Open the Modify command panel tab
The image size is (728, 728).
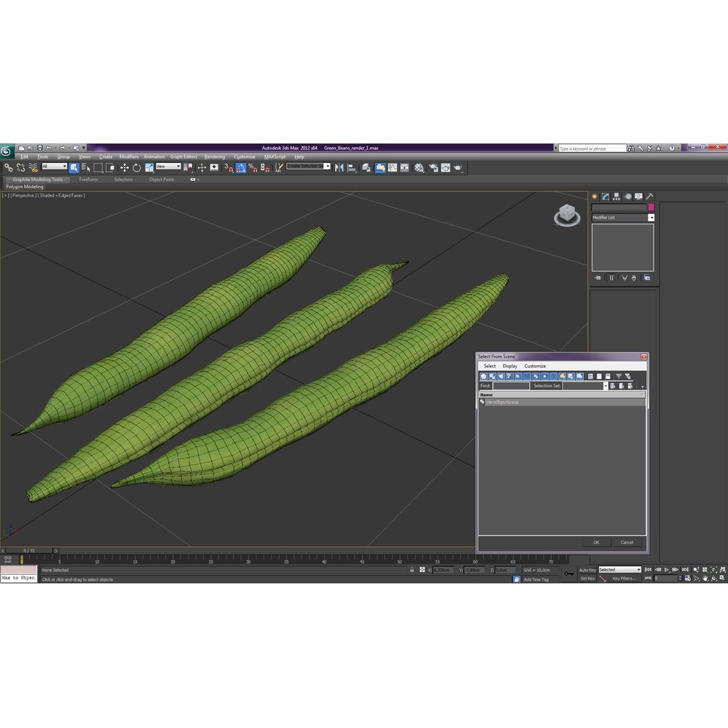[x=605, y=197]
